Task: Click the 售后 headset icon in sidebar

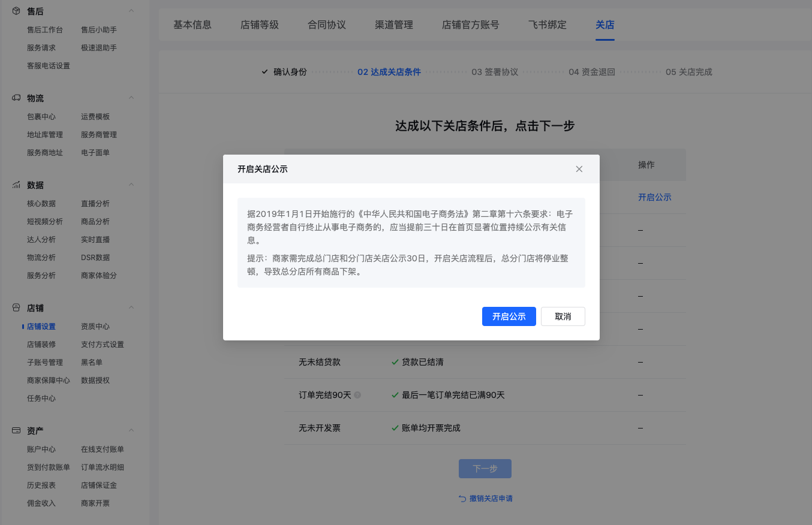Action: point(16,10)
